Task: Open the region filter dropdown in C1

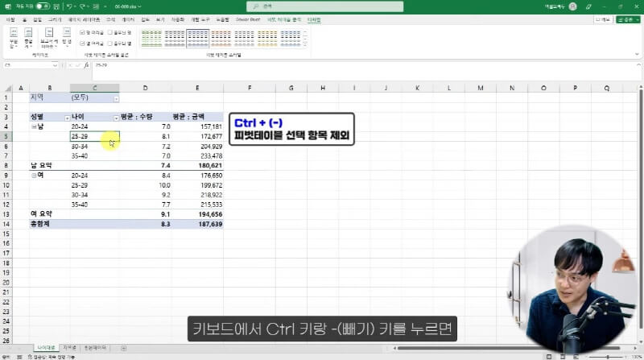Action: [x=116, y=98]
